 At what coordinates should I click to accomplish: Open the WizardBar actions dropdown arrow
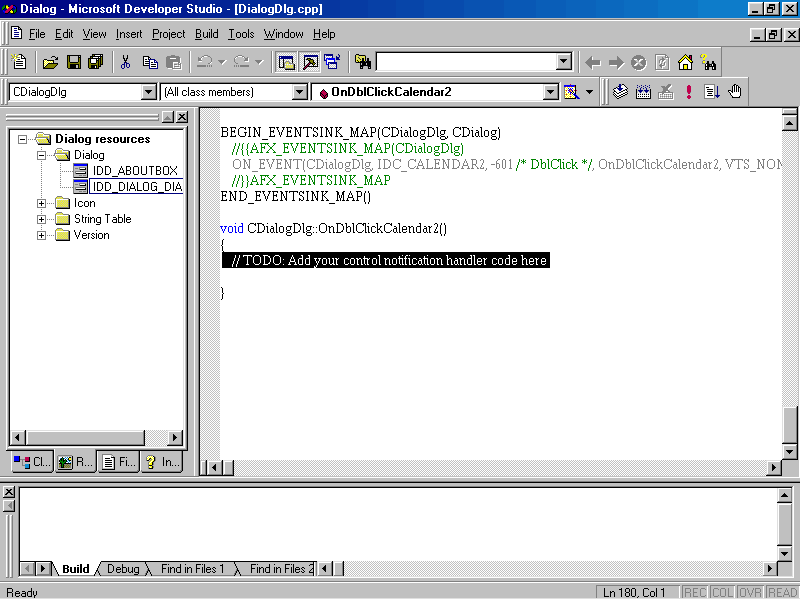589,92
